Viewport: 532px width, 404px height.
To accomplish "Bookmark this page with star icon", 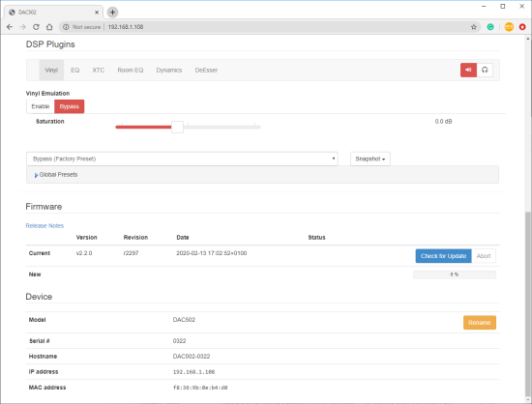I will 474,27.
